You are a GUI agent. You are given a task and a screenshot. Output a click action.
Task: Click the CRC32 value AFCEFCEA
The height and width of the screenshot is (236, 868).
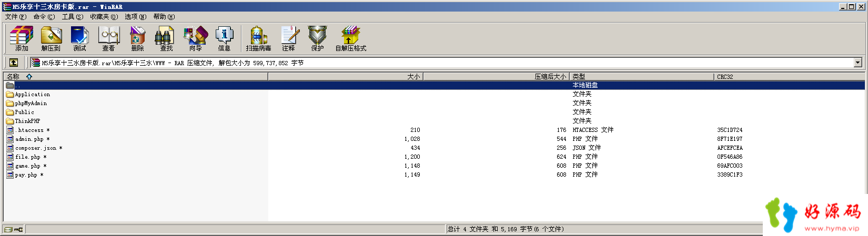[x=730, y=148]
